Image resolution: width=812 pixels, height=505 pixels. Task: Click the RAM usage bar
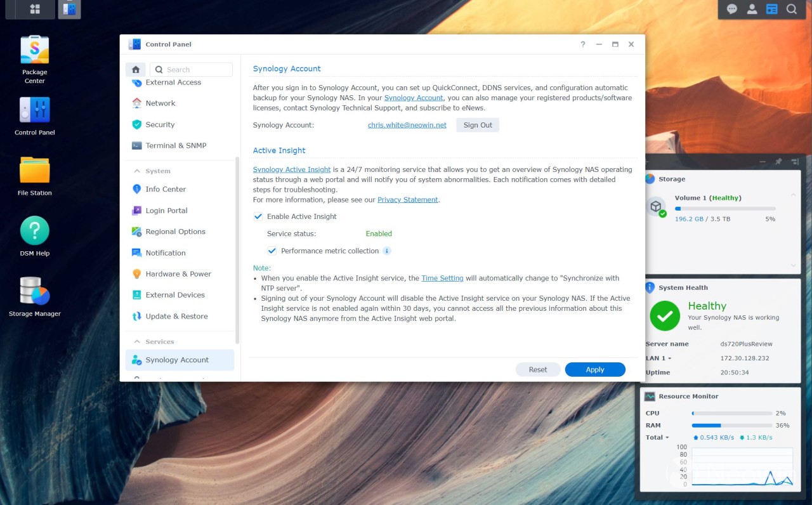[x=732, y=426]
